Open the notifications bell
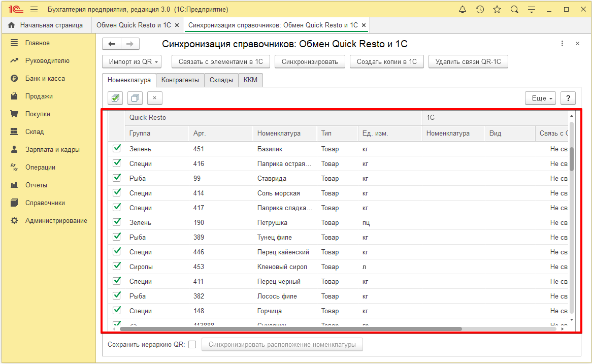 (x=463, y=10)
